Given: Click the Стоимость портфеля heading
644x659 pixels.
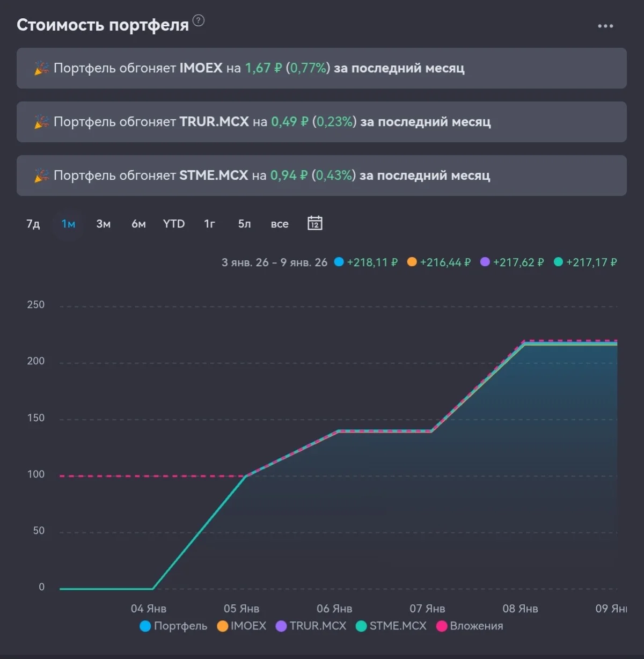Looking at the screenshot, I should 103,25.
